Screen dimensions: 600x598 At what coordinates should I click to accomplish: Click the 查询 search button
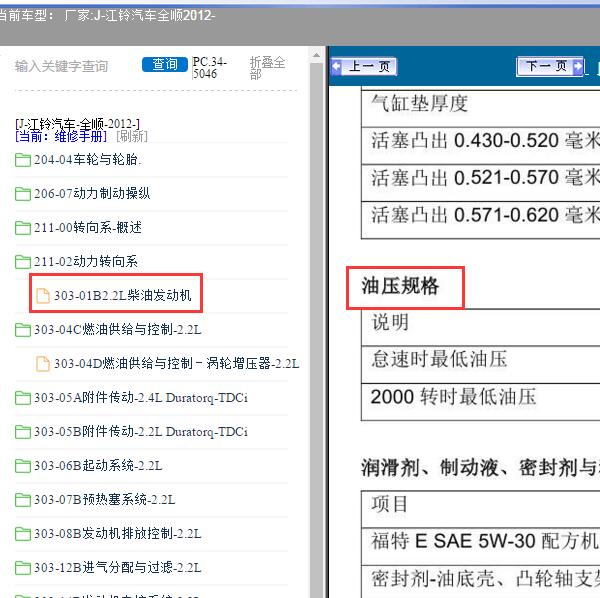(x=165, y=65)
